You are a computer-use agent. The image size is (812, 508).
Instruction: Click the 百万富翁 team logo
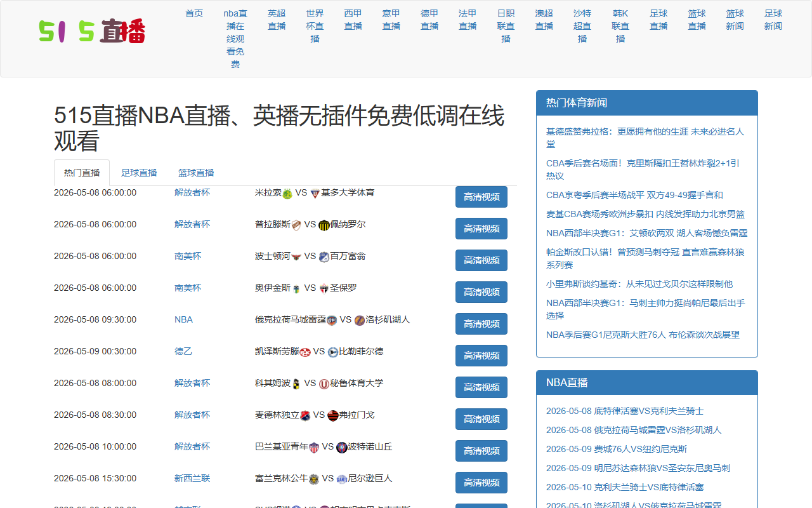[x=324, y=257]
